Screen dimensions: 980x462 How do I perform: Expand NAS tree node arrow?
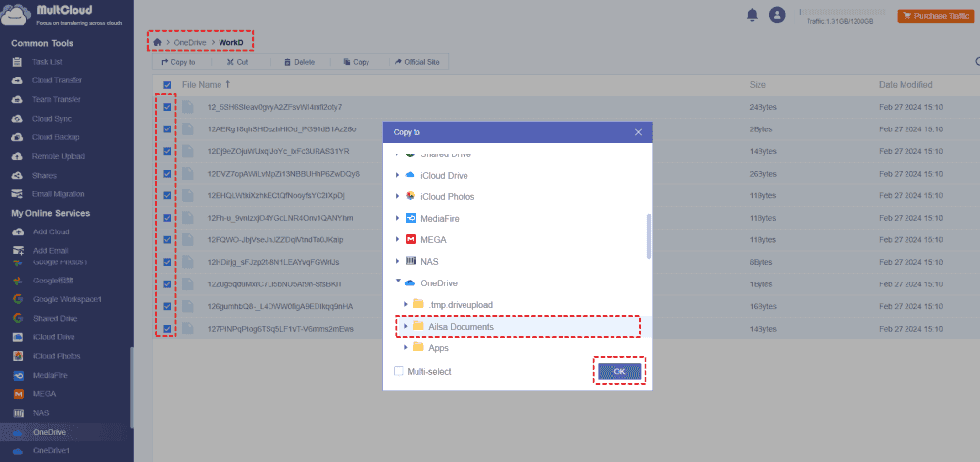pyautogui.click(x=398, y=261)
